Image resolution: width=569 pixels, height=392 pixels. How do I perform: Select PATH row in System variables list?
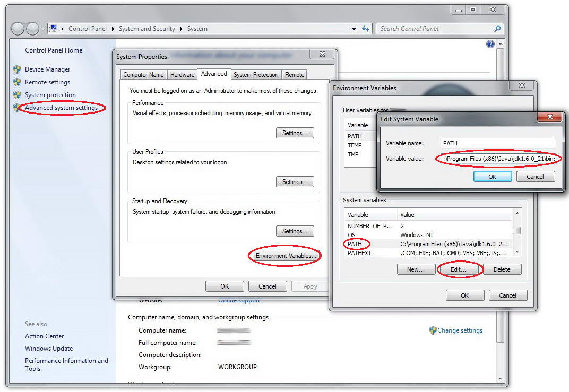click(x=428, y=244)
